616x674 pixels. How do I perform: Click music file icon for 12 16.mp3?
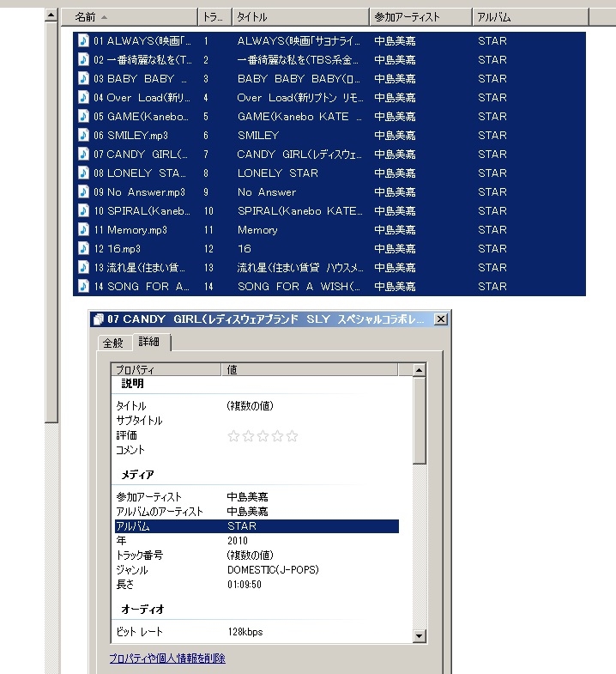click(83, 248)
